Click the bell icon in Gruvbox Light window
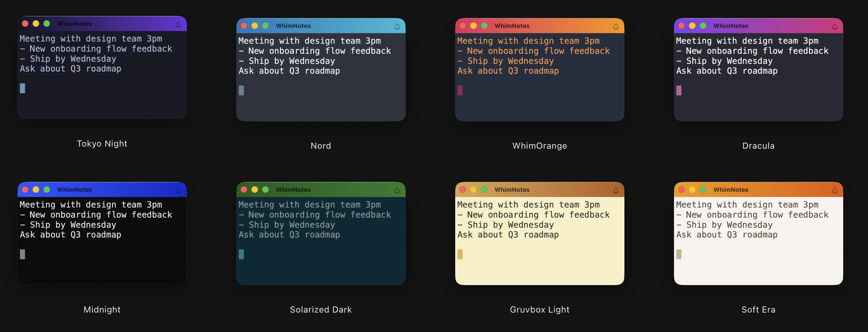 [616, 190]
